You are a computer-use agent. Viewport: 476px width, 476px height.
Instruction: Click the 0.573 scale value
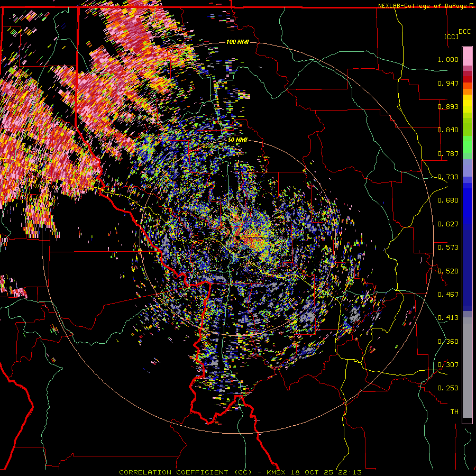(x=448, y=248)
